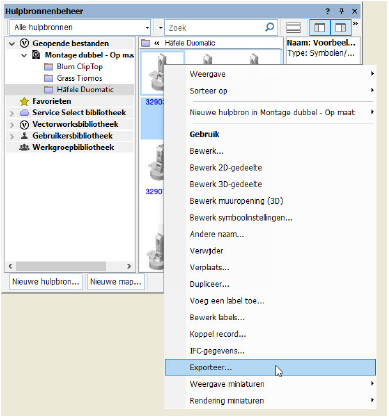Screen dimensions: 389x417
Task: Click the tree horizontal scrollbar thumb
Action: [61, 266]
